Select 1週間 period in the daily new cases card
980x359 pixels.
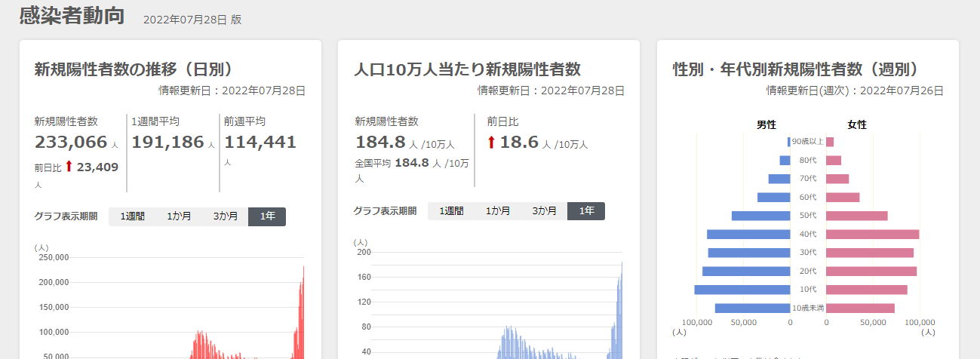(x=132, y=216)
